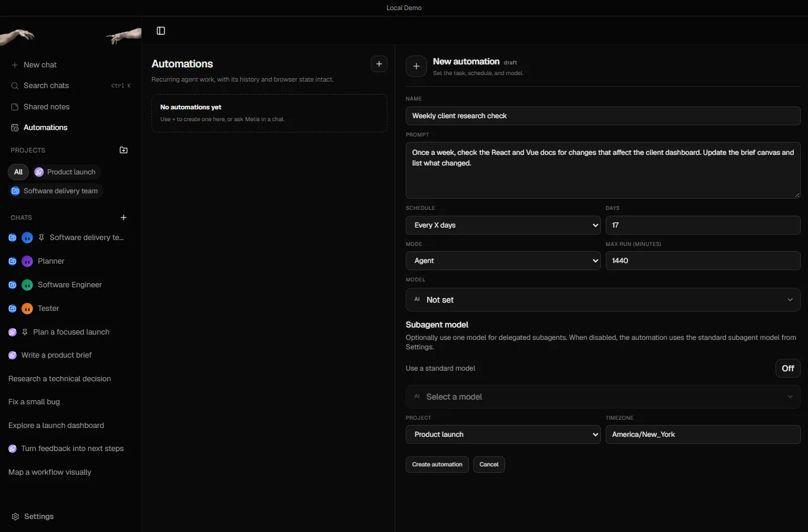Open the Select a model dropdown

tap(603, 397)
